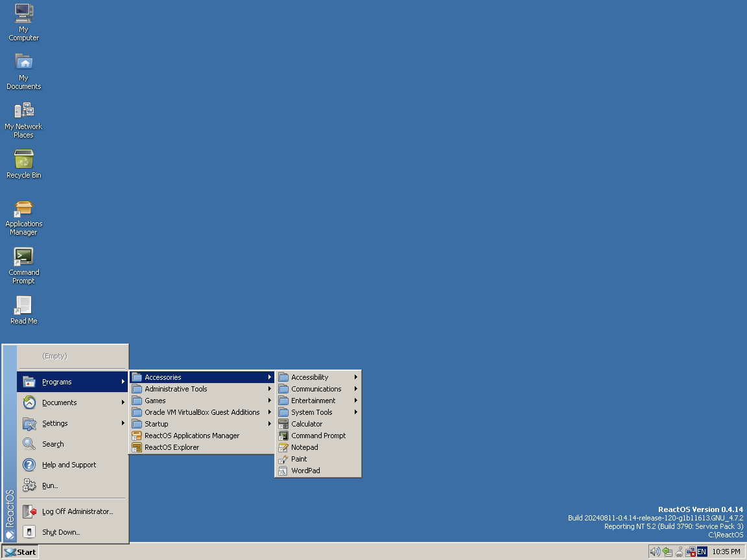The height and width of the screenshot is (560, 747).
Task: Launch Command Prompt from the Accessories submenu
Action: [318, 436]
